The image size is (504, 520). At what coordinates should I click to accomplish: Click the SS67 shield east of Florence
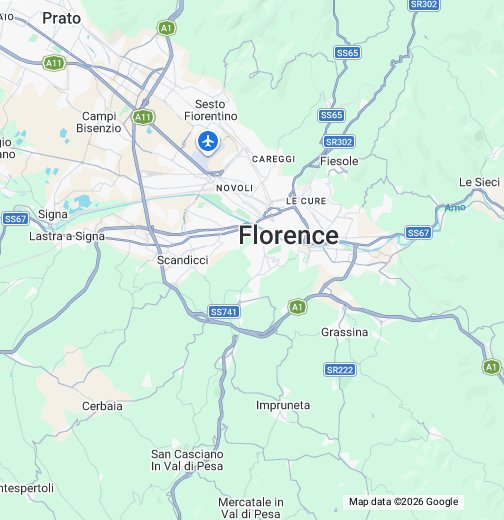418,233
